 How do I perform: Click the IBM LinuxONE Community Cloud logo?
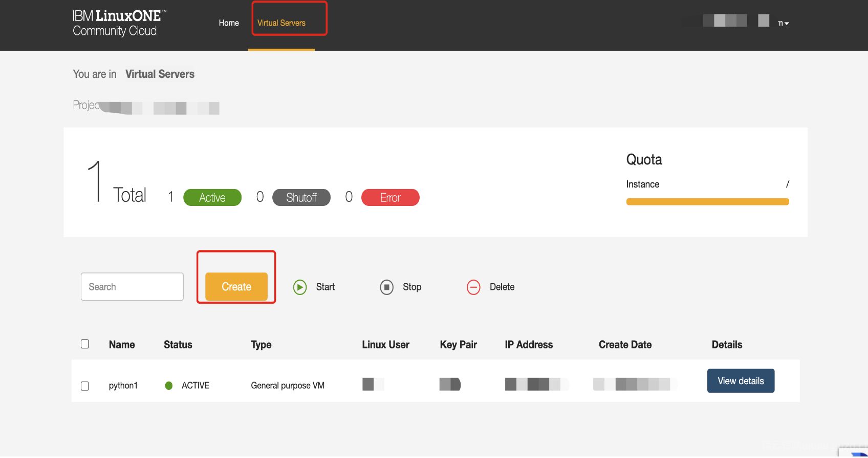[119, 24]
